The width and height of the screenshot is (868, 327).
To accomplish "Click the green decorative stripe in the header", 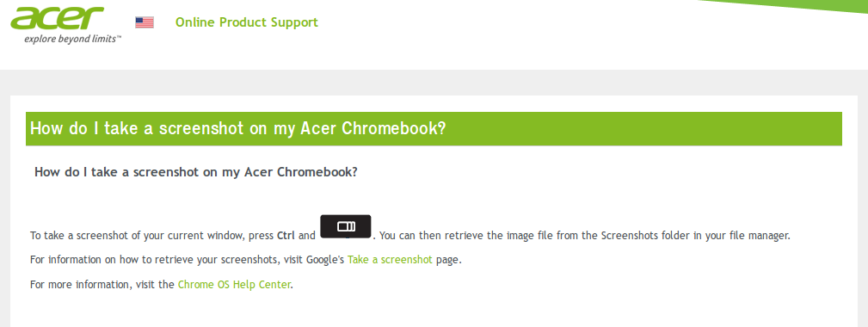I will [786, 6].
